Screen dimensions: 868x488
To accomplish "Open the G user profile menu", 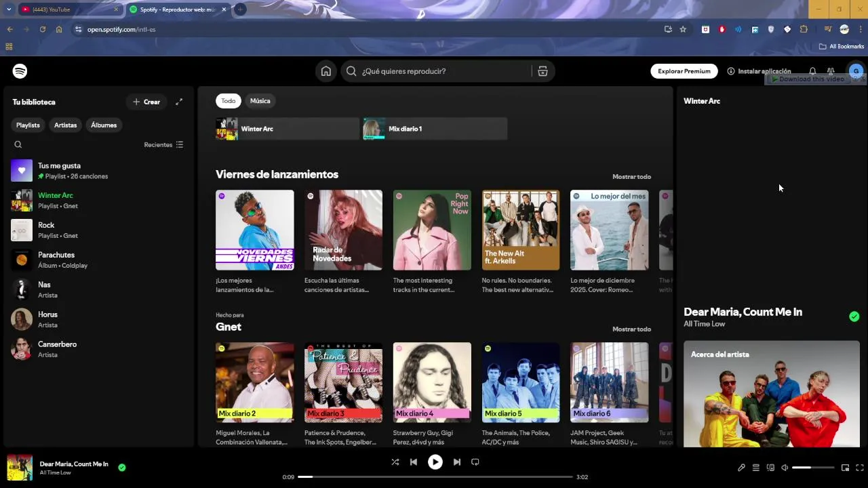I will click(856, 71).
